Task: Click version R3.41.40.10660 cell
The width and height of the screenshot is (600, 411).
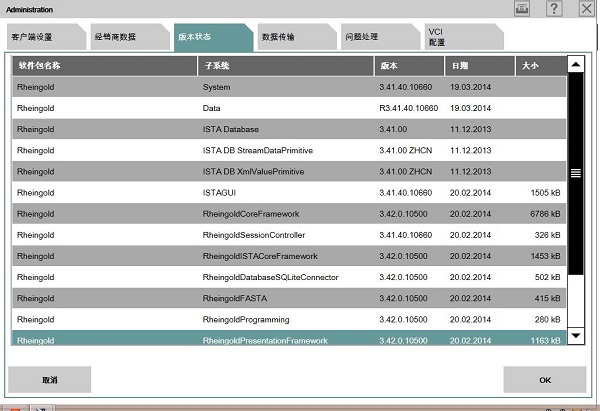Action: tap(408, 108)
